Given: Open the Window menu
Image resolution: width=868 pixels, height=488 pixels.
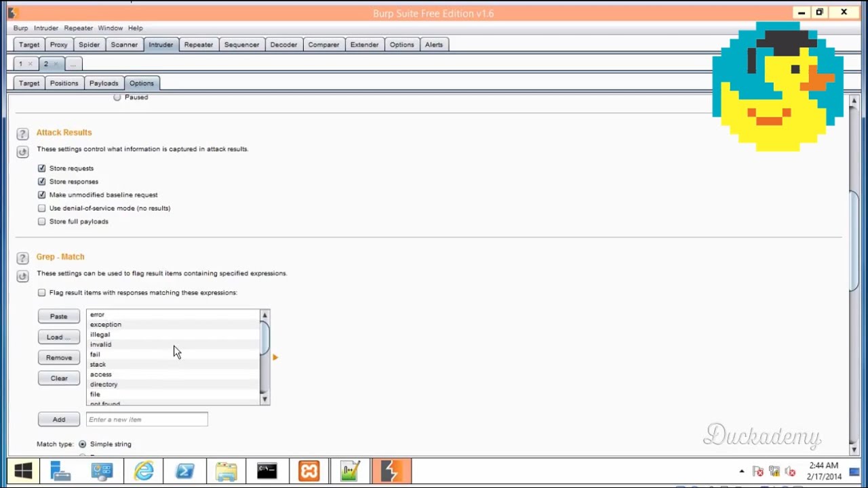Looking at the screenshot, I should coord(110,28).
